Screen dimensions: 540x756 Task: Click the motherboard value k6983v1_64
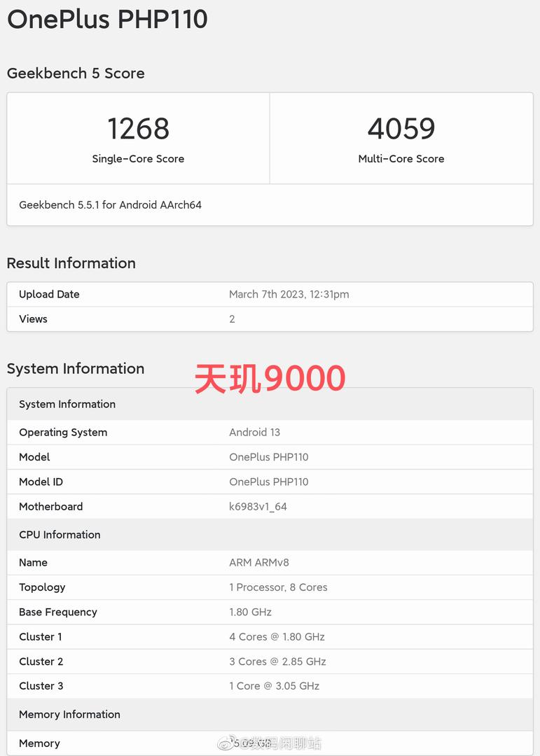(x=258, y=507)
